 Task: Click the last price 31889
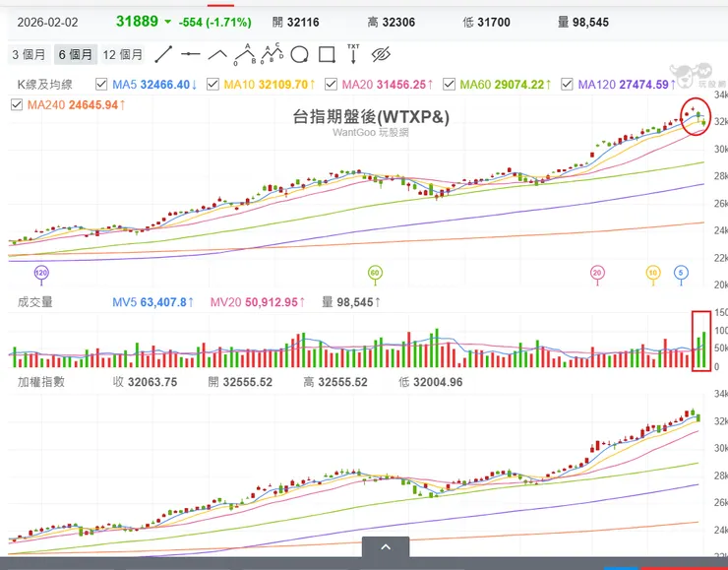pyautogui.click(x=137, y=22)
